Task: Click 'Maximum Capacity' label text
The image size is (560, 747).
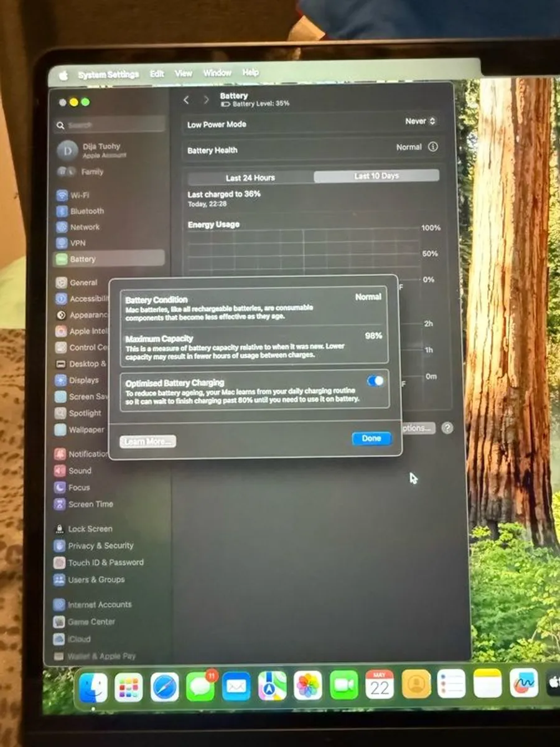Action: (159, 339)
